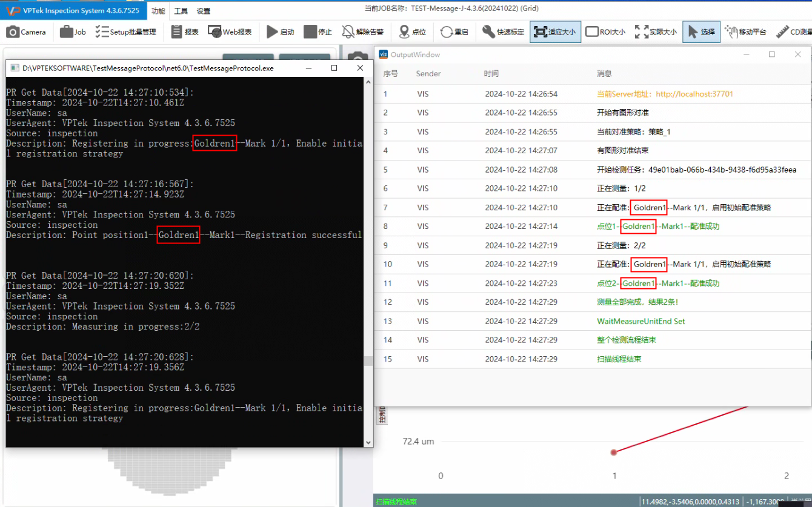
Task: Activate the 选择 selection tool
Action: (x=702, y=32)
